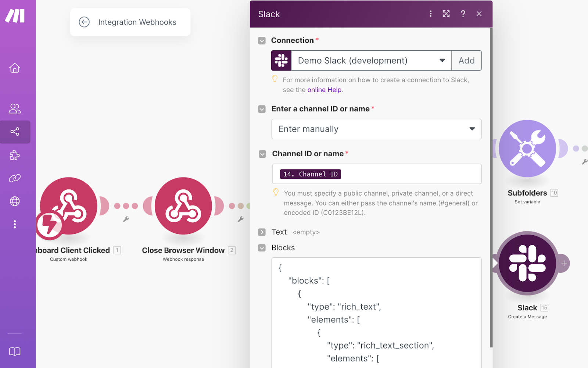588x368 pixels.
Task: Click the Add connection button
Action: pyautogui.click(x=466, y=61)
